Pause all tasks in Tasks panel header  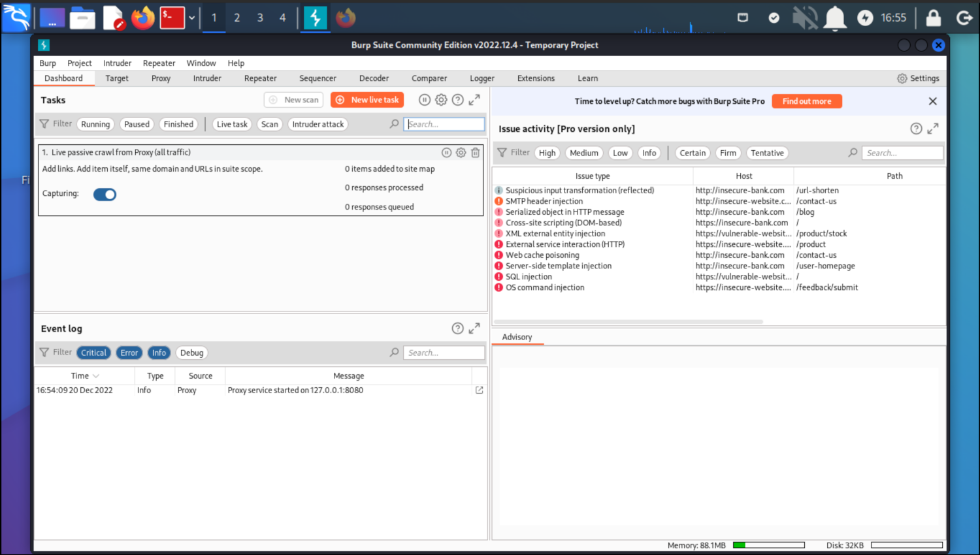[x=424, y=100]
